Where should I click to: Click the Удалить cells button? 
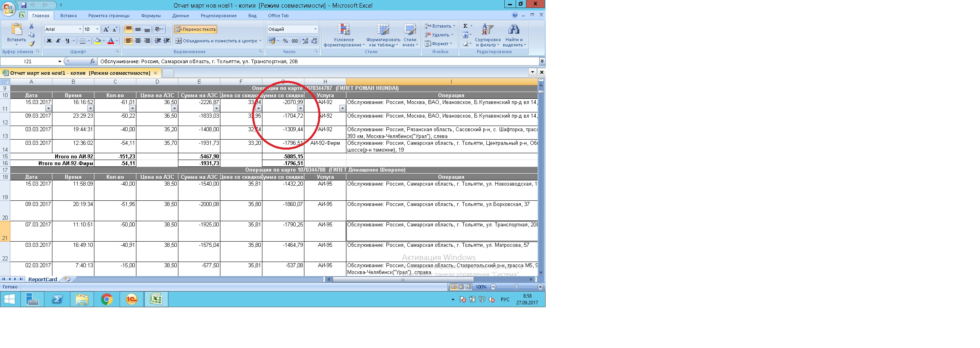coord(439,35)
